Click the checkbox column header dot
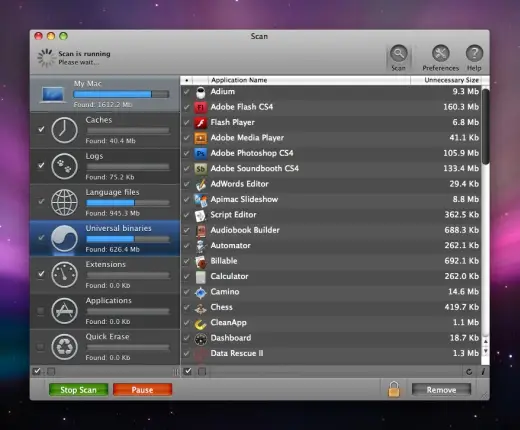The height and width of the screenshot is (430, 520). 187,80
